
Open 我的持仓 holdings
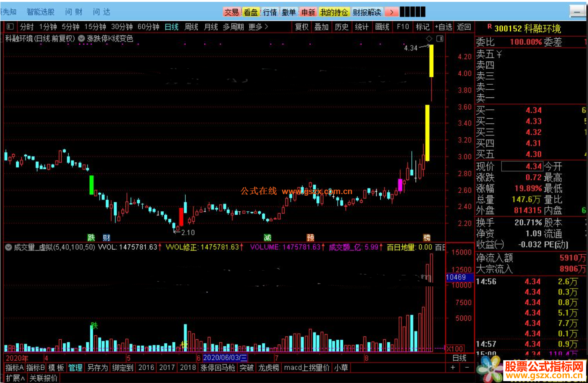[x=334, y=12]
